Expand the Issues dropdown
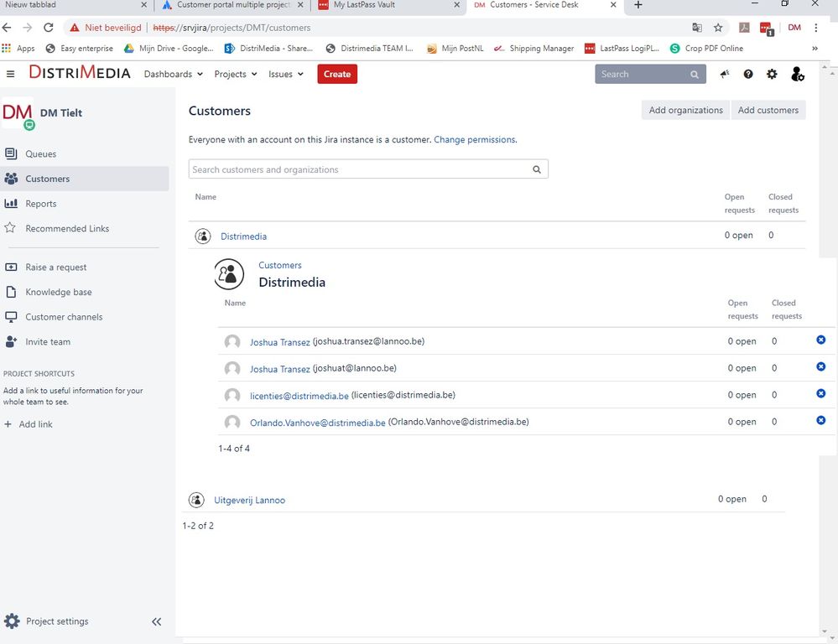This screenshot has width=838, height=644. pos(286,75)
